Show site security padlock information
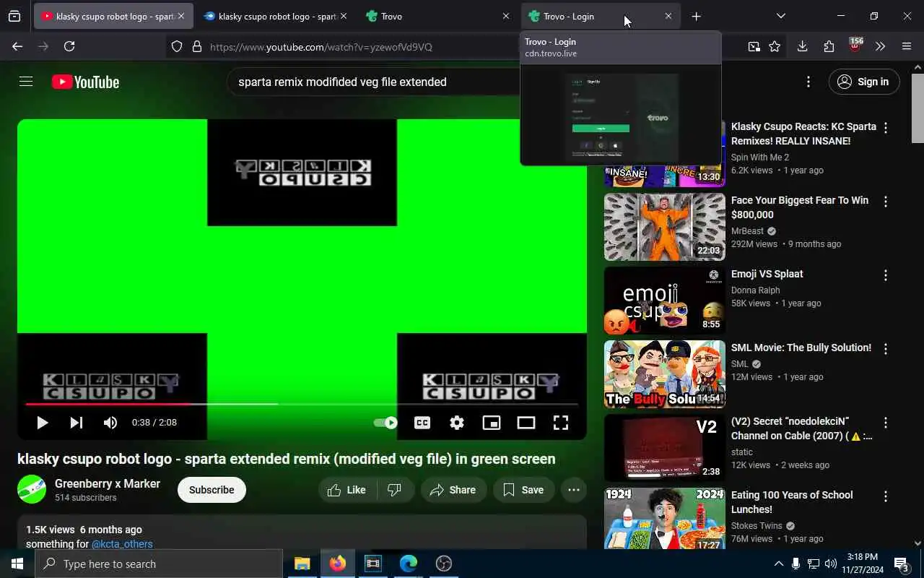Screen dimensions: 924x578 (x=196, y=47)
